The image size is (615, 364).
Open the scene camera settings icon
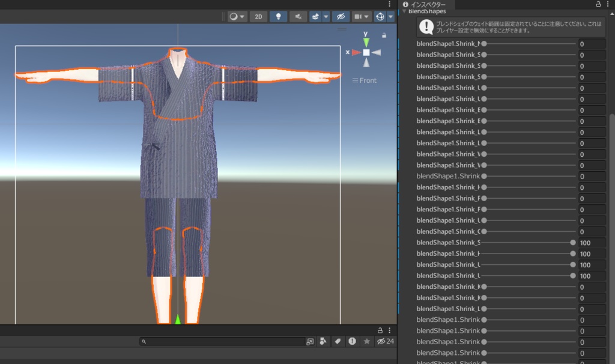point(359,16)
